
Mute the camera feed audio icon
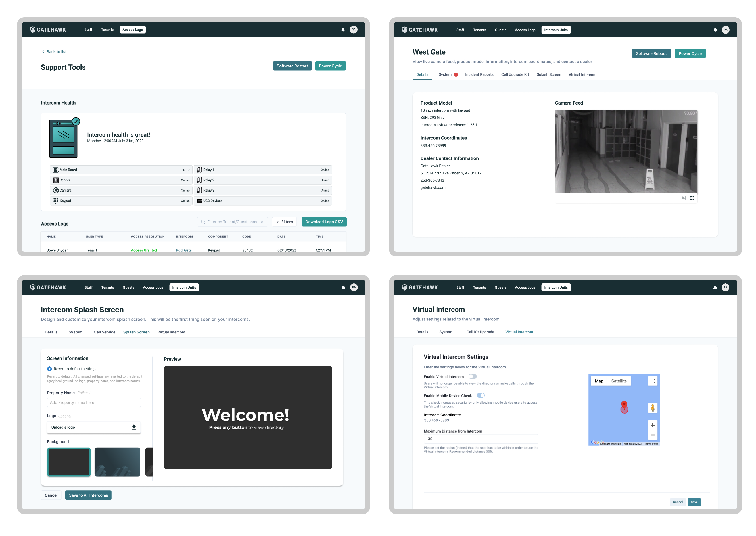tap(684, 198)
